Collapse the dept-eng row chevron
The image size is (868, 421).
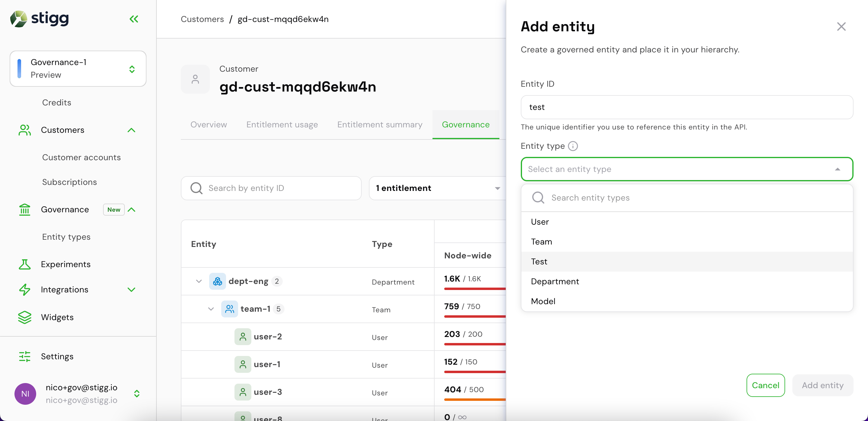pyautogui.click(x=199, y=281)
